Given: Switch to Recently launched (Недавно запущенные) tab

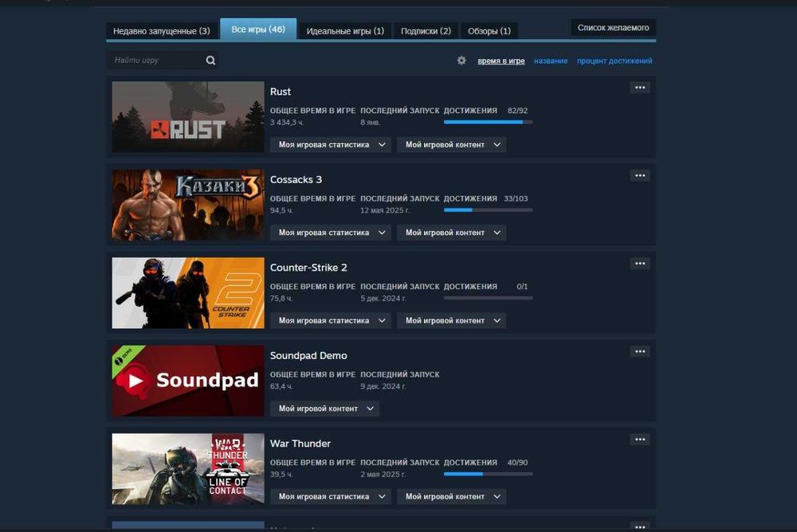Looking at the screenshot, I should pyautogui.click(x=162, y=31).
